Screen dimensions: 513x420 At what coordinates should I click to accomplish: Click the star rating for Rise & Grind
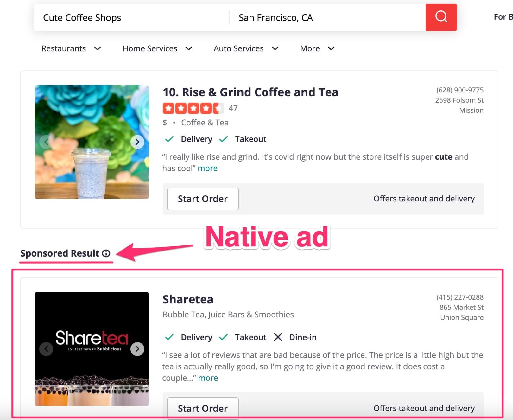193,108
